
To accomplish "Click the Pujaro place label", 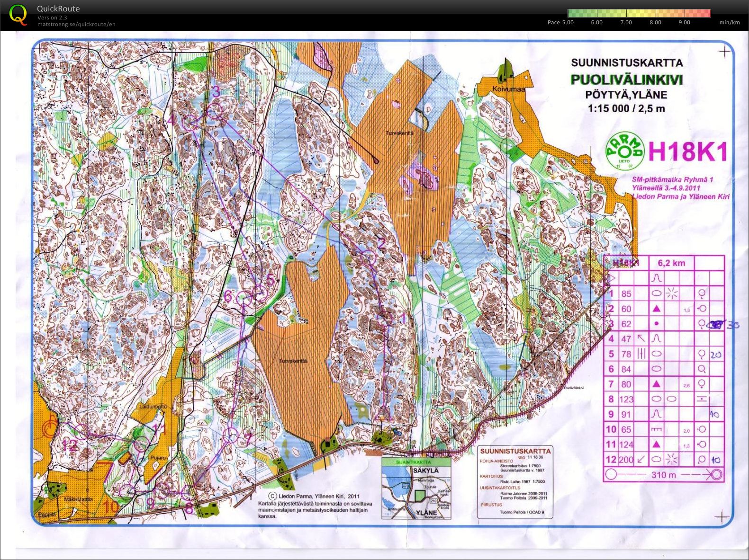I will [x=159, y=458].
